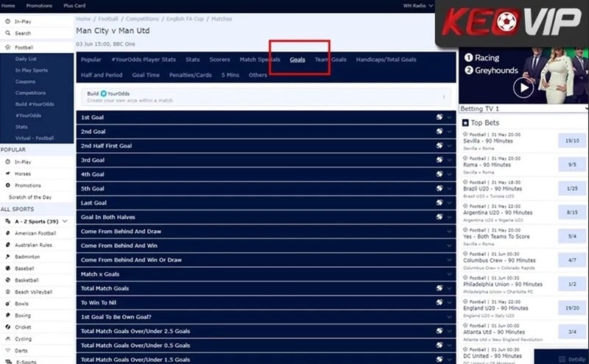Screen dimensions: 589x364
Task: Select Sevilla 90 Minutes odds 19/10
Action: (x=572, y=140)
